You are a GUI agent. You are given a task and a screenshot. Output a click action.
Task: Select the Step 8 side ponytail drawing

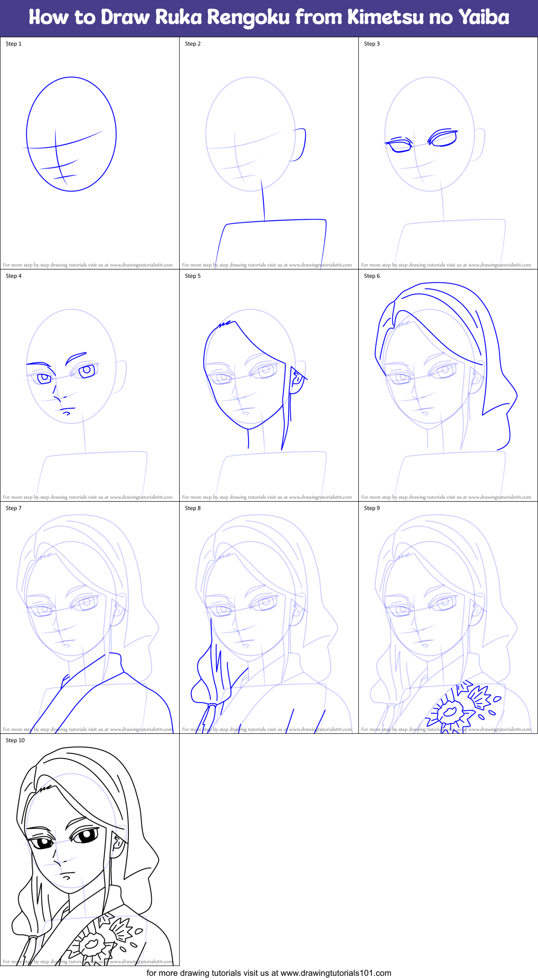point(210,675)
